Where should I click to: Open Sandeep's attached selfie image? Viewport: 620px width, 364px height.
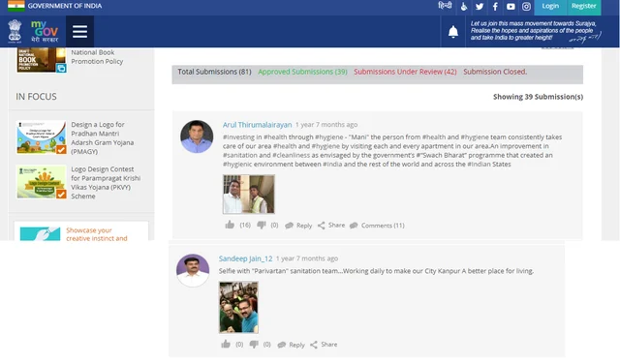click(239, 307)
